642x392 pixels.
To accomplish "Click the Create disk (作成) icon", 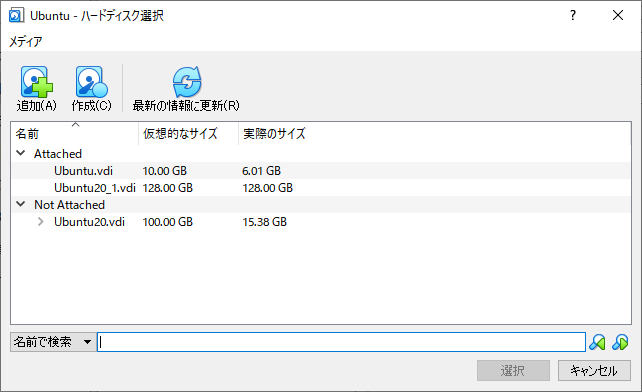I will (x=91, y=82).
